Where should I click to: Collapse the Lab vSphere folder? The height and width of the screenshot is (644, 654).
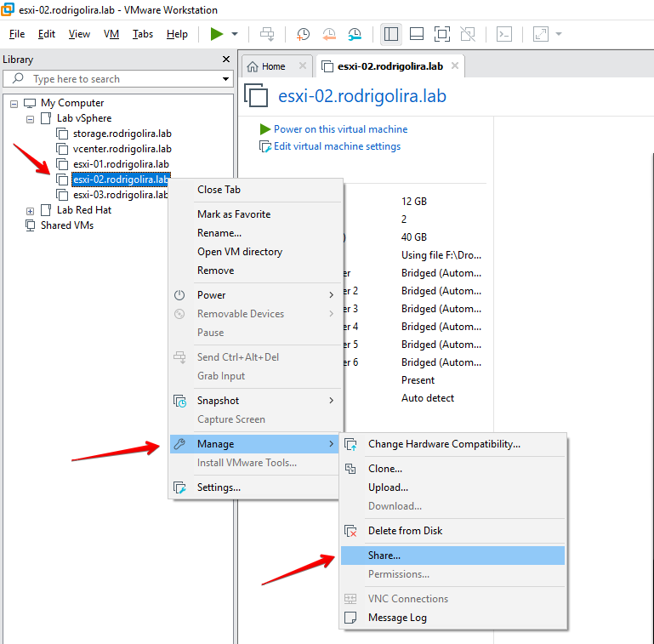pyautogui.click(x=31, y=118)
